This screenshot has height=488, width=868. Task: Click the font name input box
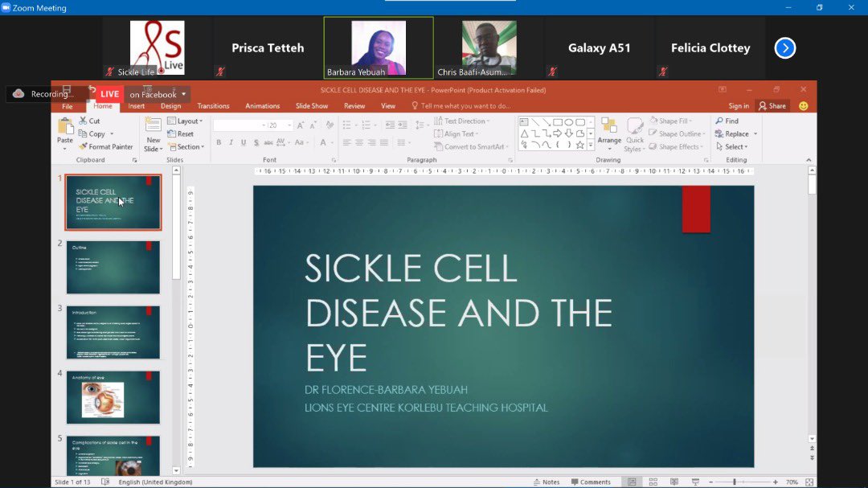point(240,125)
